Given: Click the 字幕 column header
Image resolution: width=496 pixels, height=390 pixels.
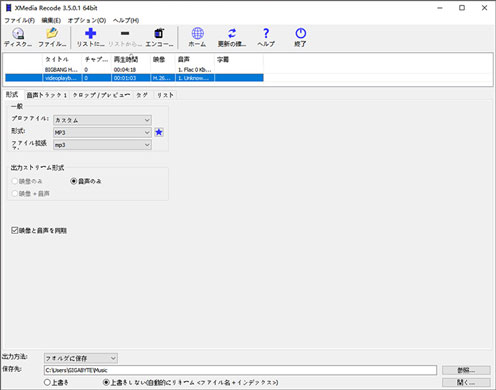Looking at the screenshot, I should point(239,59).
